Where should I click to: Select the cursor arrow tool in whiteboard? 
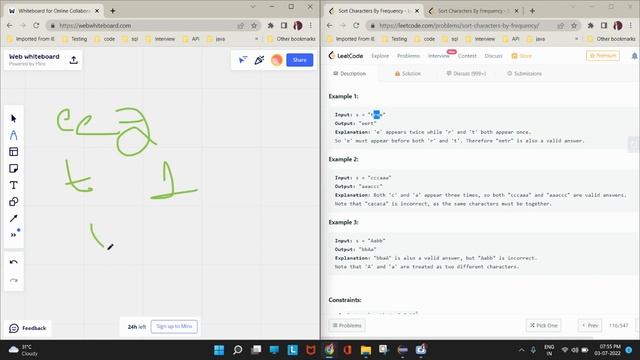[13, 118]
